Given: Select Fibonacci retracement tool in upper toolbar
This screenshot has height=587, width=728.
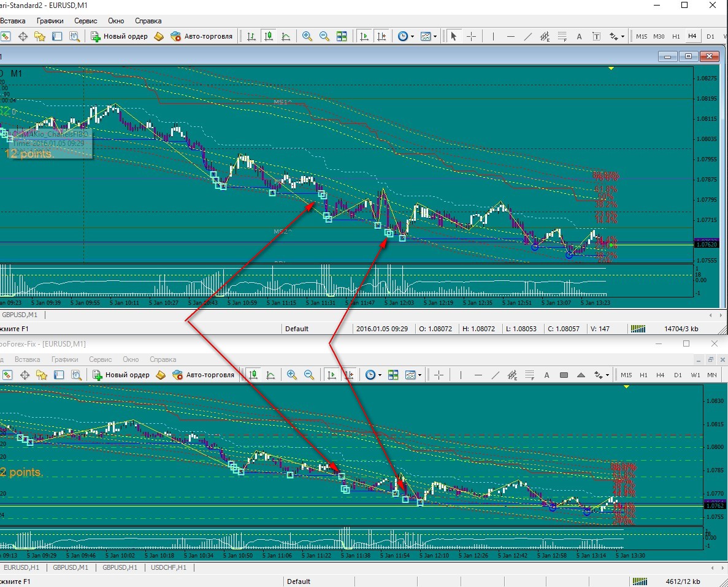Looking at the screenshot, I should point(562,36).
